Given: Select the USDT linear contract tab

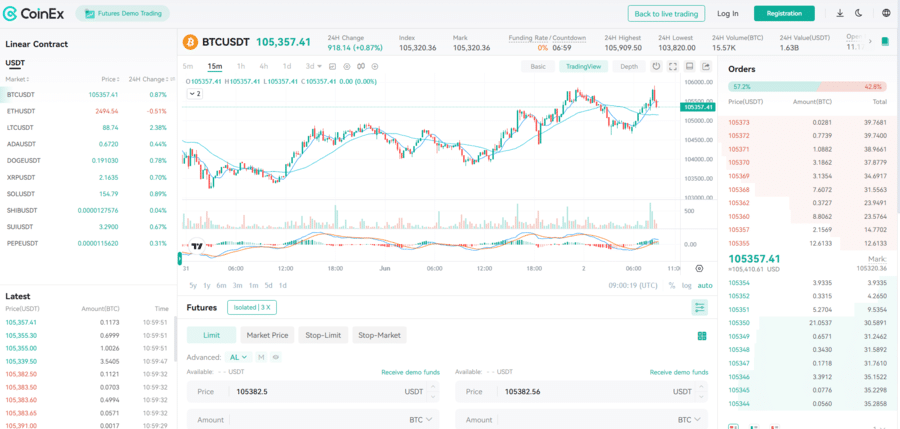Looking at the screenshot, I should [15, 63].
